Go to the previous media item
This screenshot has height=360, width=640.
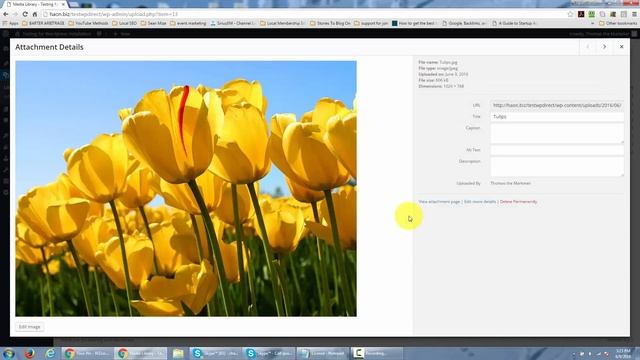click(x=588, y=47)
